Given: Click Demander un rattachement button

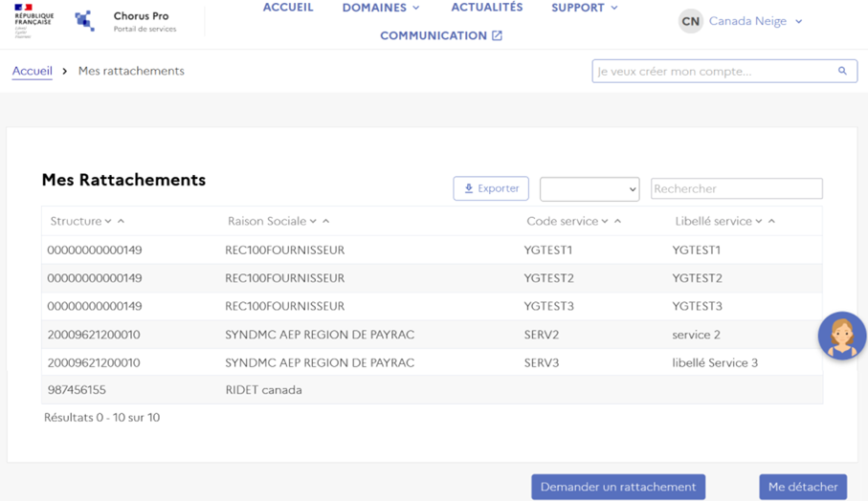Looking at the screenshot, I should click(x=618, y=487).
